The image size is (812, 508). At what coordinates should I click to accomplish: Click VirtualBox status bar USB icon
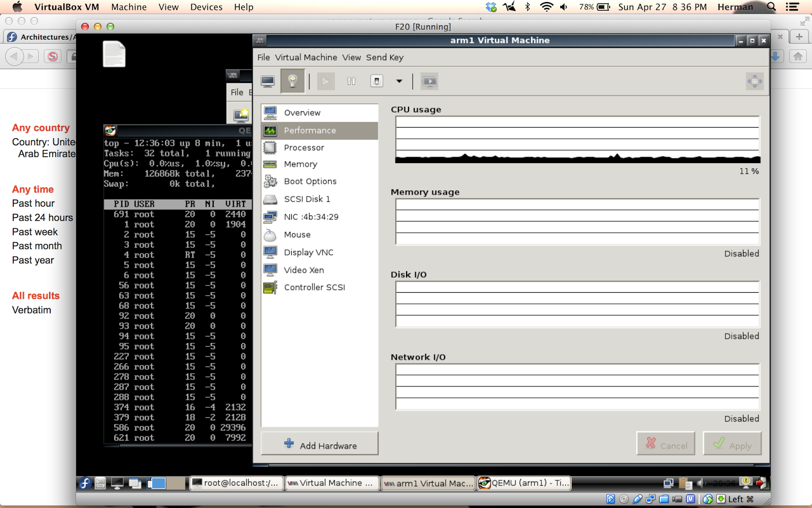(x=638, y=499)
